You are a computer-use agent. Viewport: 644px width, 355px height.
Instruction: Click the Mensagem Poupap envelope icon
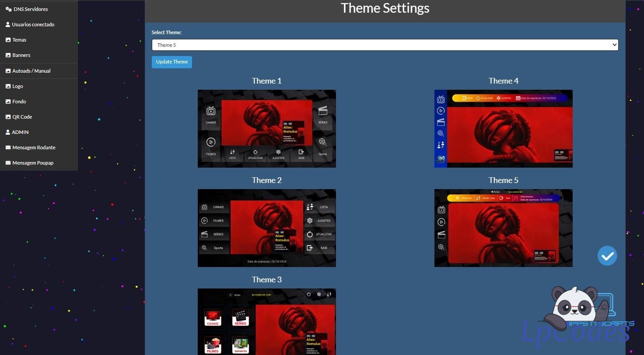[8, 163]
